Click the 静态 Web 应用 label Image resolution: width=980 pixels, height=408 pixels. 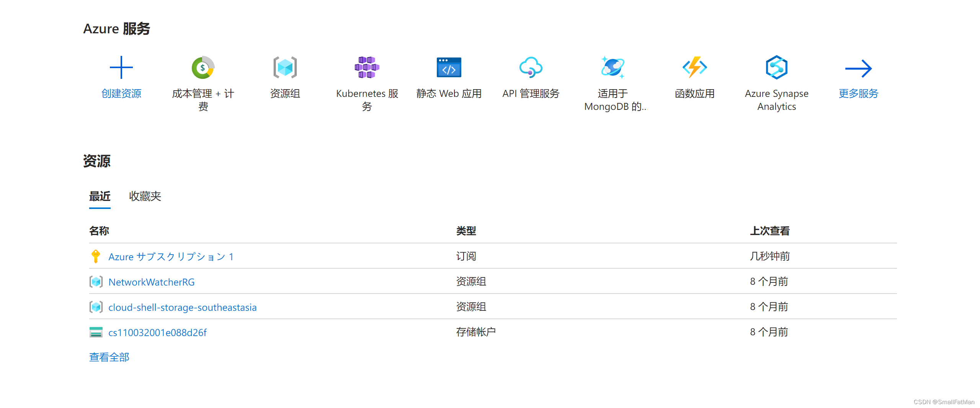449,94
